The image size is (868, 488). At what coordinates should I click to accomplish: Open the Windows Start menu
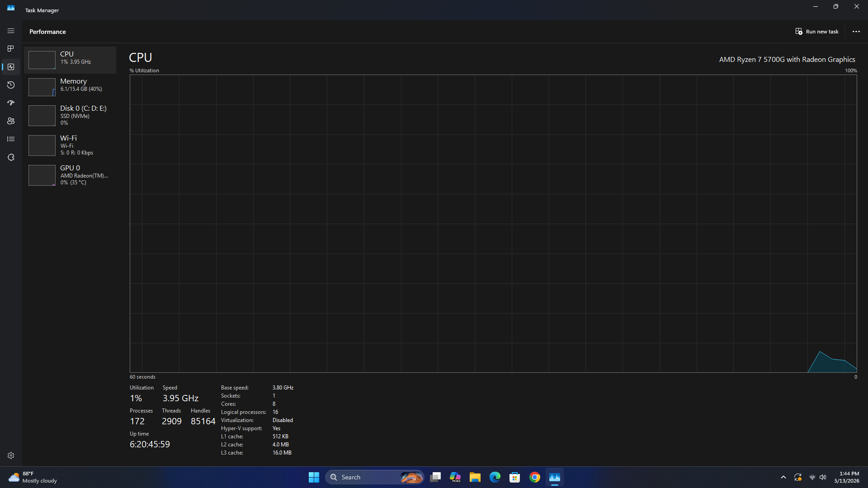tap(314, 477)
